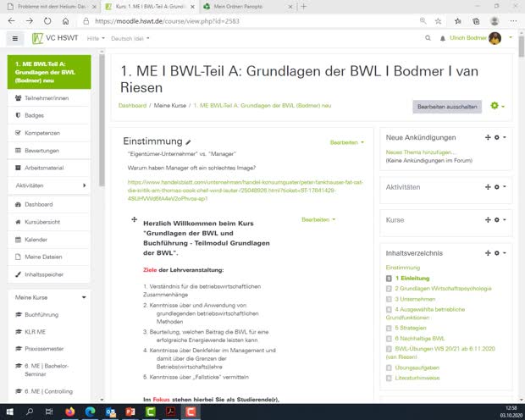Image resolution: width=525 pixels, height=420 pixels.
Task: Click the move icon beside the welcome text
Action: coord(134,219)
